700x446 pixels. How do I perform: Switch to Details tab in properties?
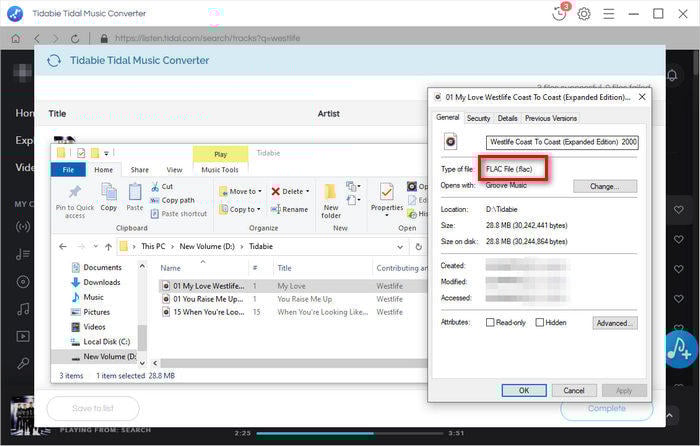tap(507, 118)
